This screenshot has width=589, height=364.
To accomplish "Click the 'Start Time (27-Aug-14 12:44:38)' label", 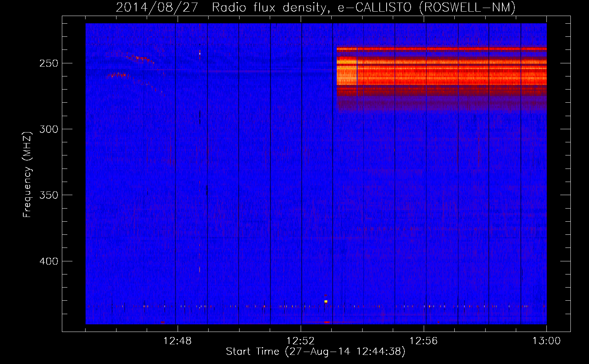I will pos(316,352).
